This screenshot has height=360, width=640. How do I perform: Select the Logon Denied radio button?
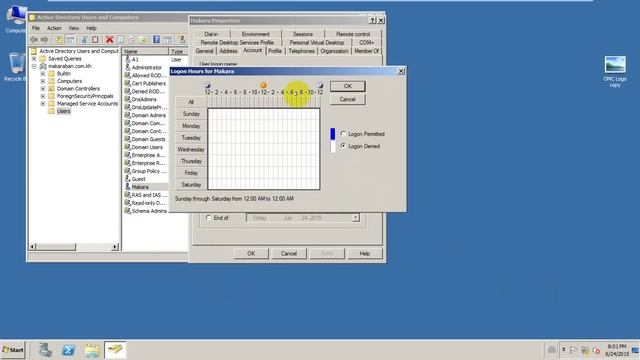343,146
